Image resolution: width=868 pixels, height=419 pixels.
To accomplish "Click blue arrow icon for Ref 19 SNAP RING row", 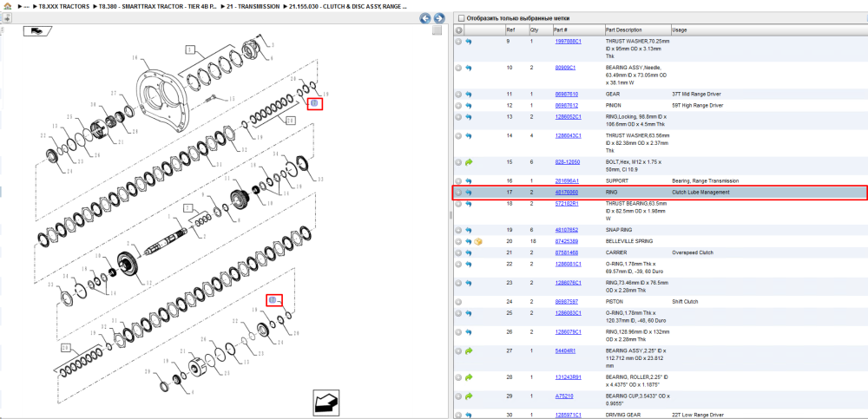I will coord(469,230).
